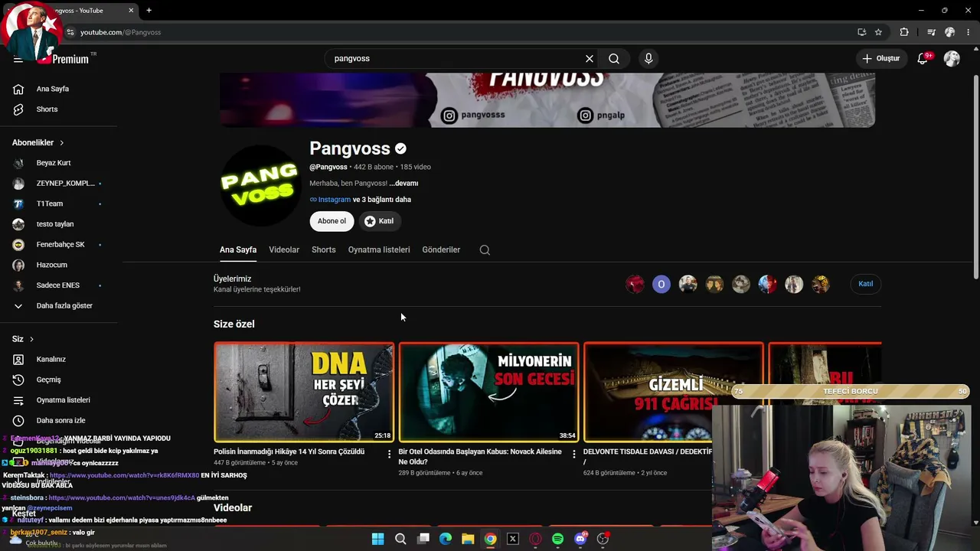This screenshot has width=980, height=551.
Task: Start voice search with the microphone icon
Action: pos(648,58)
